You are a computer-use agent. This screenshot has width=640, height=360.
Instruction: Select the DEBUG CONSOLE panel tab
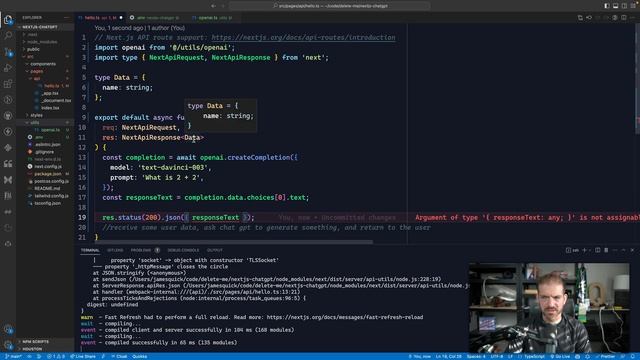183,250
